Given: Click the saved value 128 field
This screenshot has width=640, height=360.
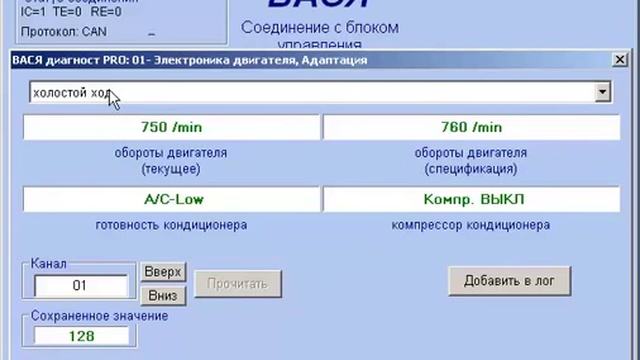Looking at the screenshot, I should click(x=81, y=336).
